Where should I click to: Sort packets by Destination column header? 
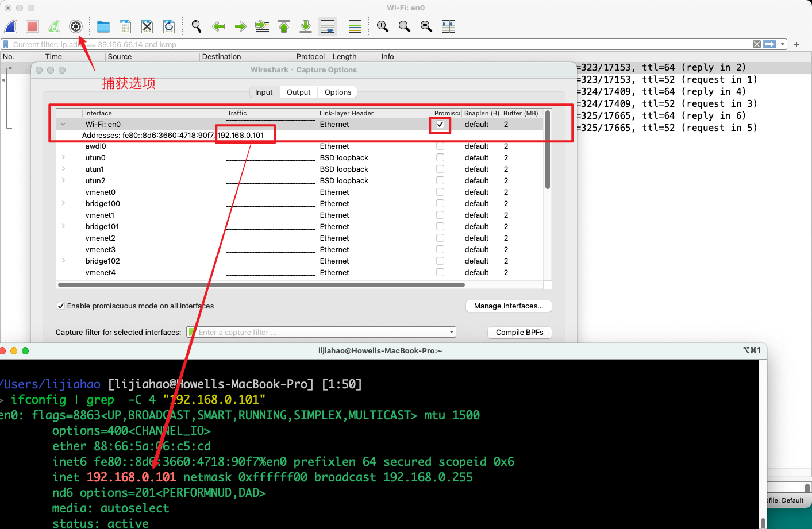246,57
